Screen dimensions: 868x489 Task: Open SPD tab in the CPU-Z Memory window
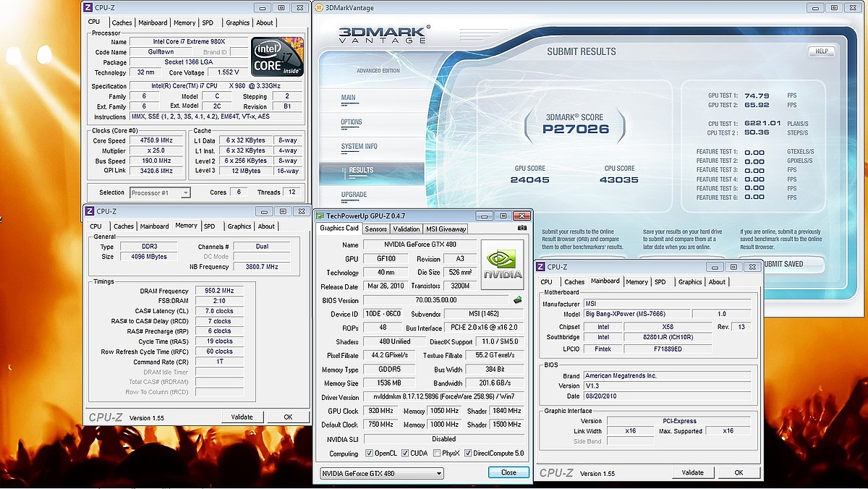pyautogui.click(x=209, y=226)
